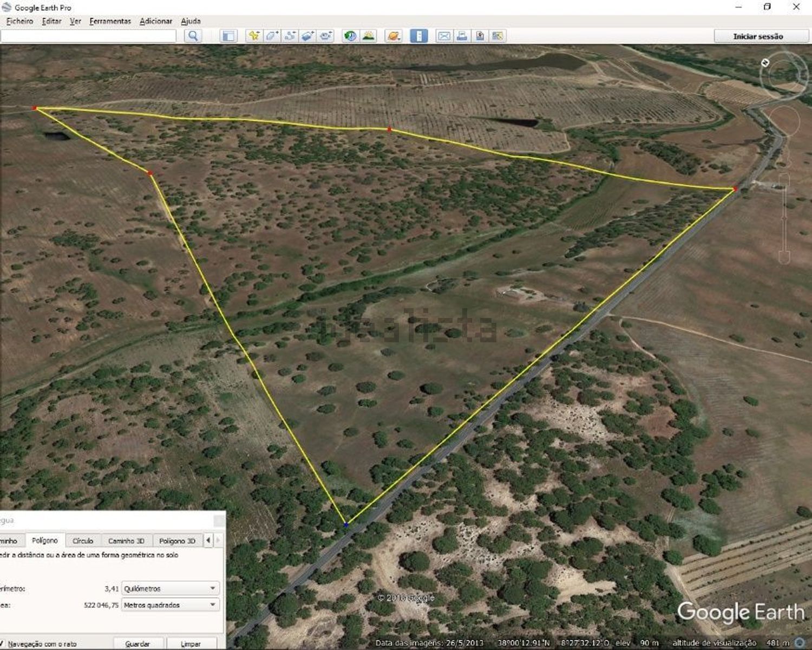Open the Metros quadrados unit dropdown

pos(170,605)
